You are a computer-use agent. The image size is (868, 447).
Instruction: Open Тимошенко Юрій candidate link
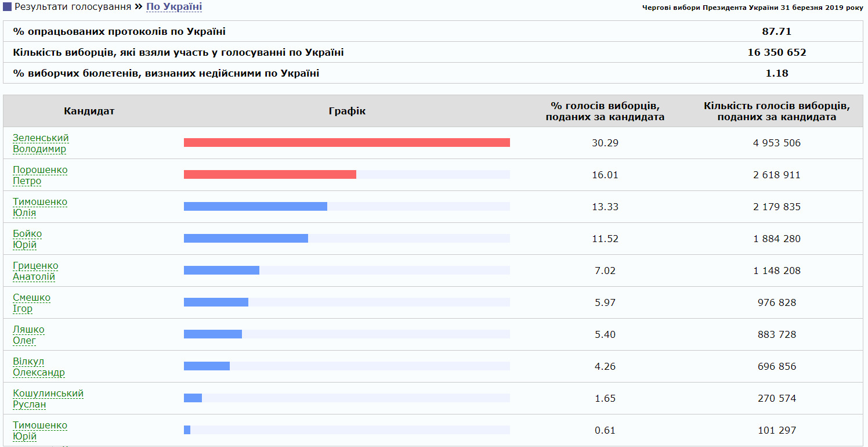40,431
